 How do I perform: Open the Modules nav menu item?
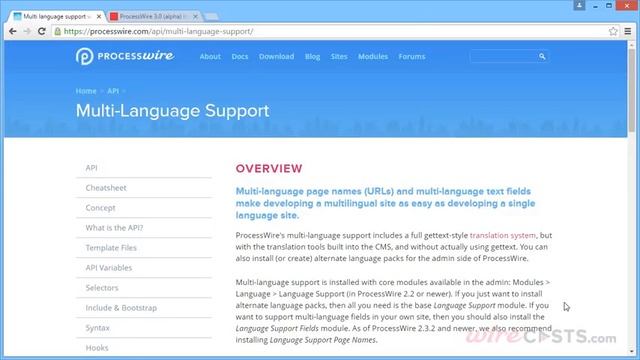pos(373,56)
